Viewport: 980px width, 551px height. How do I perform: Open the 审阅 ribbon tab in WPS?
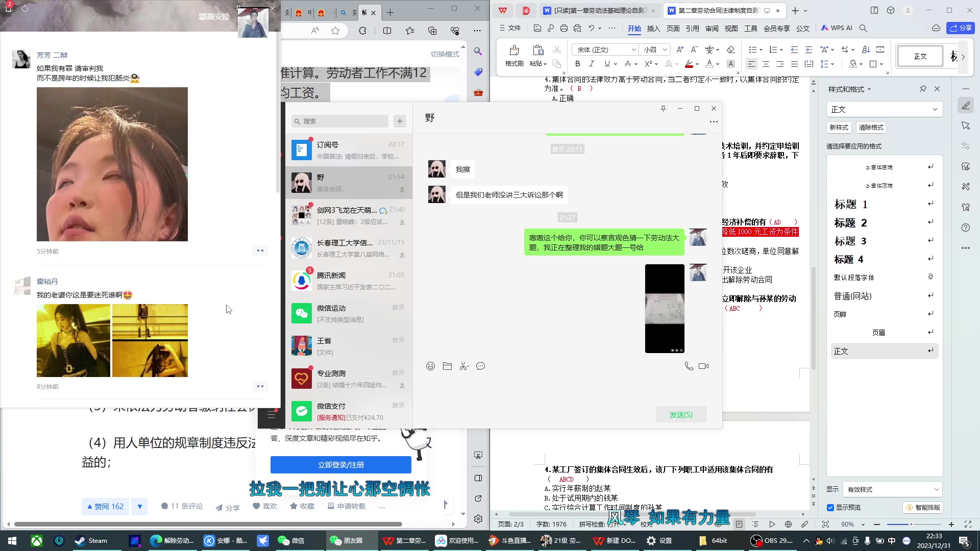click(712, 29)
